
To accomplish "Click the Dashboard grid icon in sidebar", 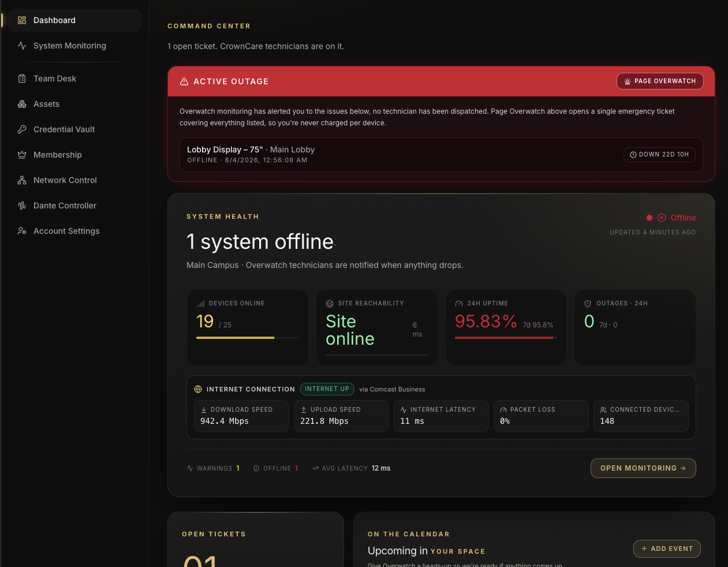I will 22,20.
